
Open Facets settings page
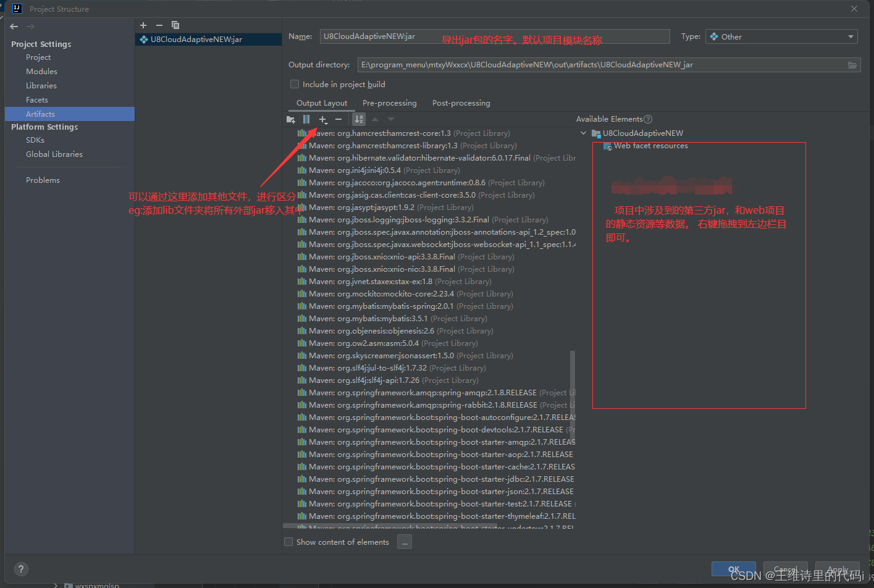point(37,100)
